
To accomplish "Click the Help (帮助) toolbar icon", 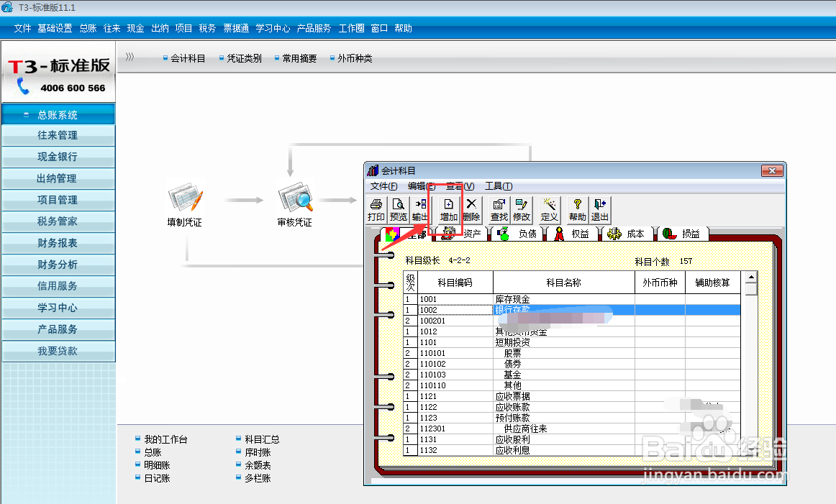I will click(x=578, y=210).
